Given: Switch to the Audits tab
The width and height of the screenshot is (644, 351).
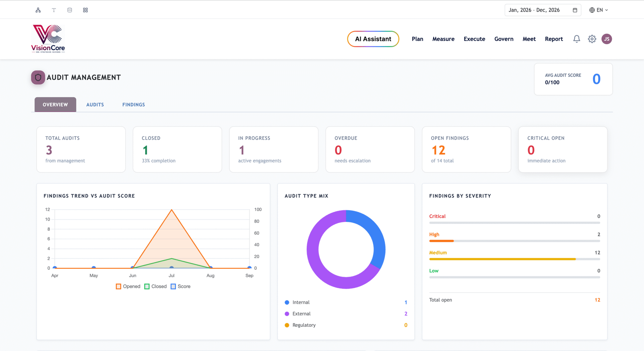Looking at the screenshot, I should click(95, 105).
